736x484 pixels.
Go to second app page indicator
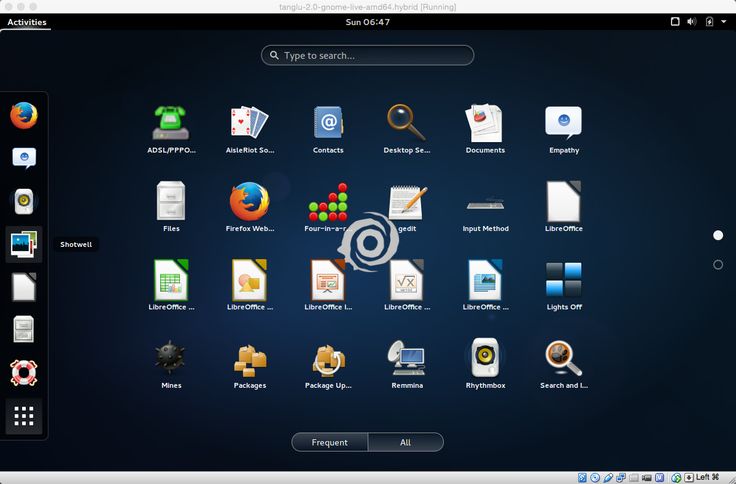click(718, 265)
